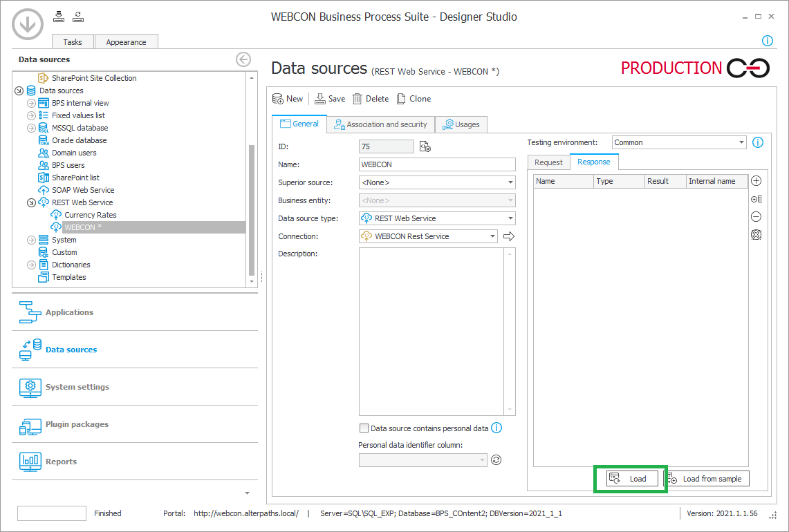Select the General tab

click(x=299, y=124)
